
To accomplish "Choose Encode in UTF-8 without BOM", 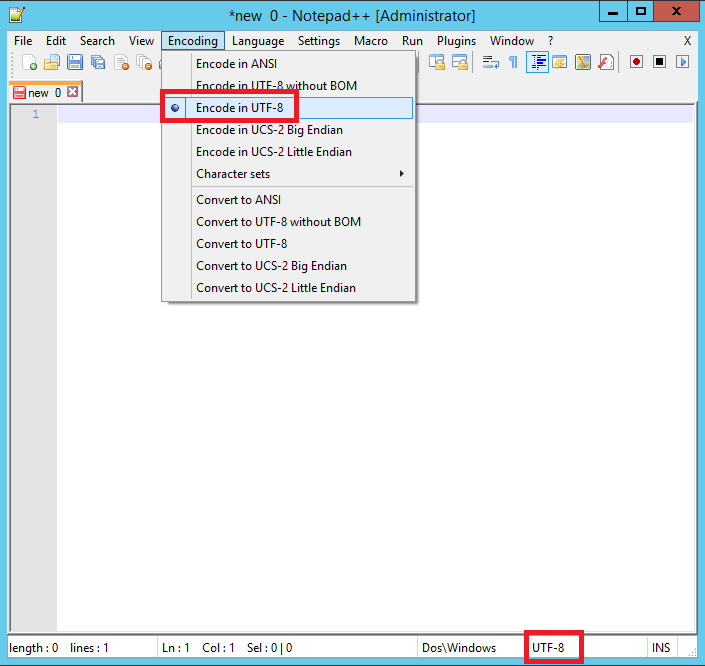I will (x=287, y=86).
